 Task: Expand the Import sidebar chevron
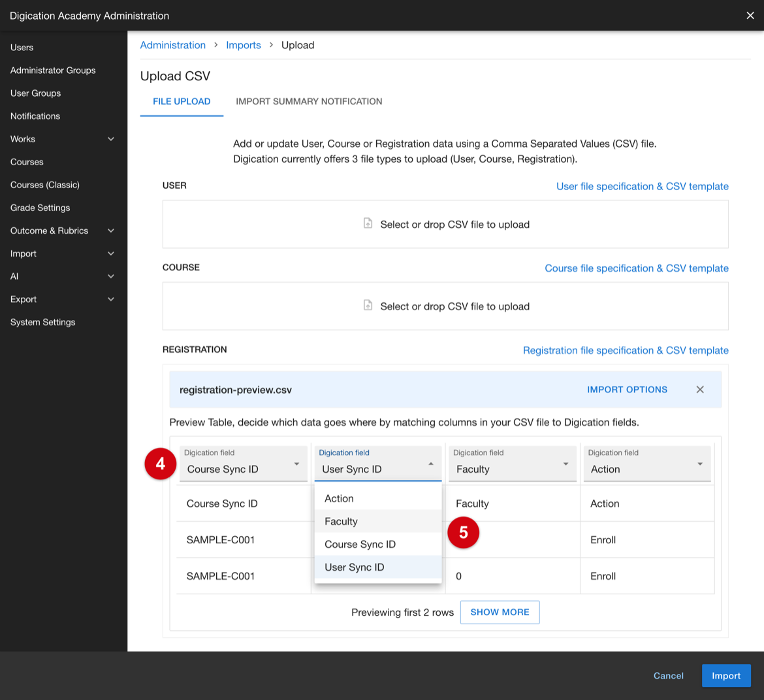tap(110, 253)
